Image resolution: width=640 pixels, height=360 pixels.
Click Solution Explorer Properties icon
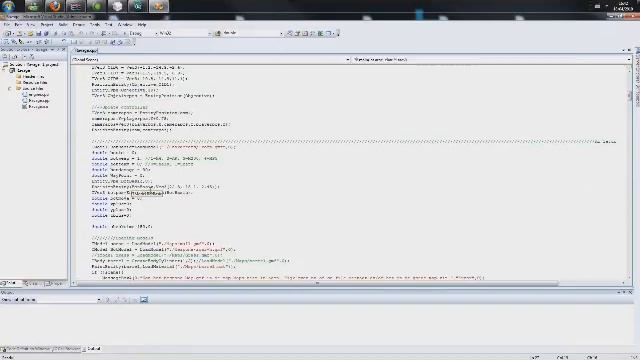5,57
